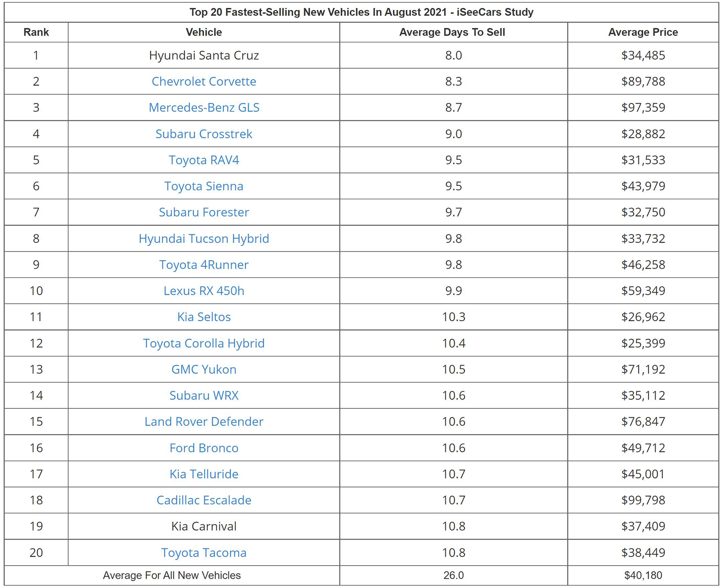Open the Land Rover Defender link
This screenshot has height=588, width=722.
[204, 422]
